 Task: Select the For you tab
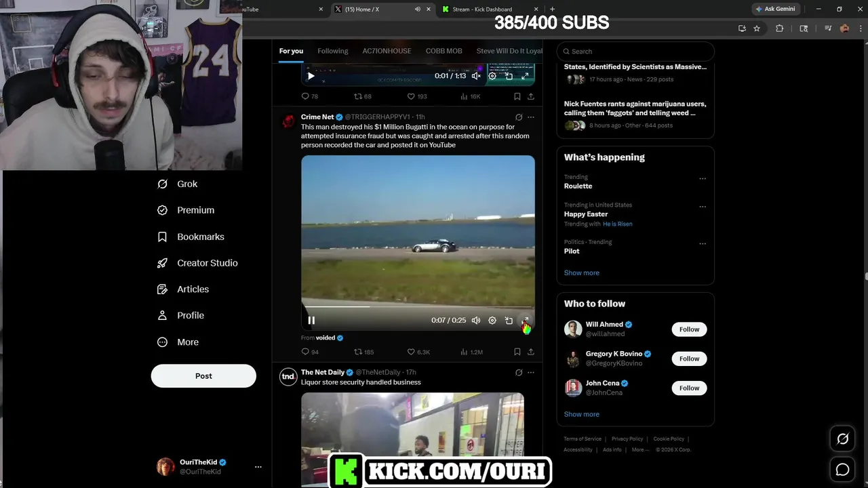291,51
